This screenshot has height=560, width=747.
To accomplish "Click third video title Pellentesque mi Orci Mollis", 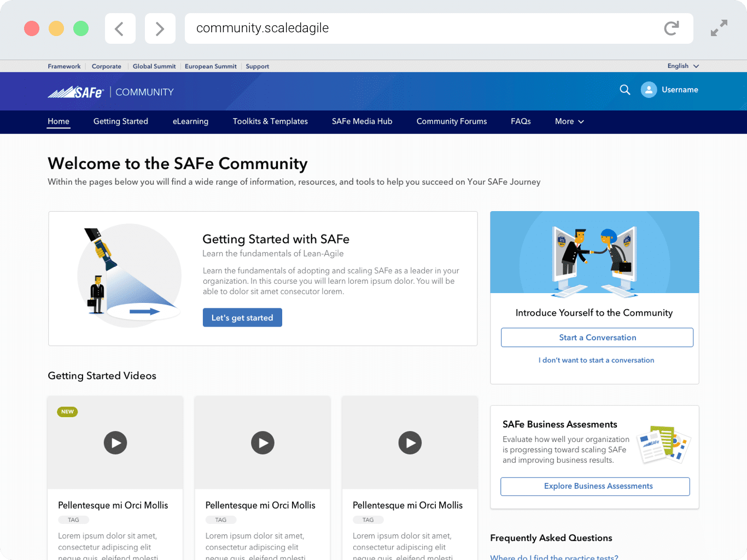I will click(407, 505).
